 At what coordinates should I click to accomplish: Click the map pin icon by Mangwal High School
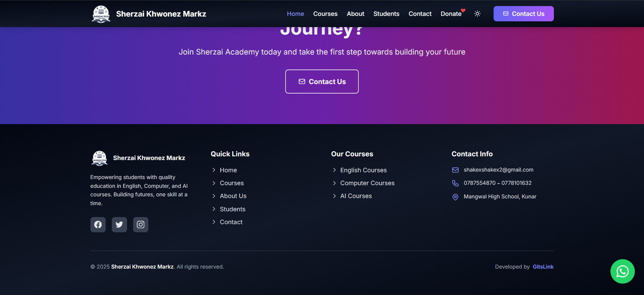(455, 197)
